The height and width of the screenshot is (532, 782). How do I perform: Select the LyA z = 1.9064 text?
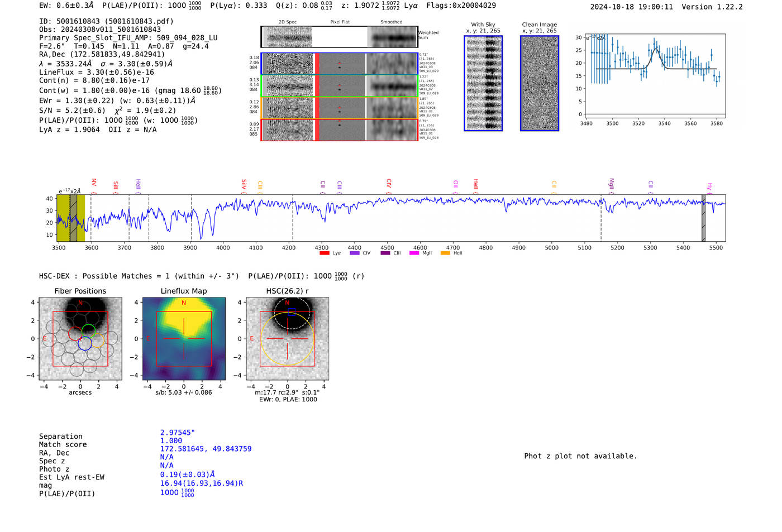coord(69,130)
